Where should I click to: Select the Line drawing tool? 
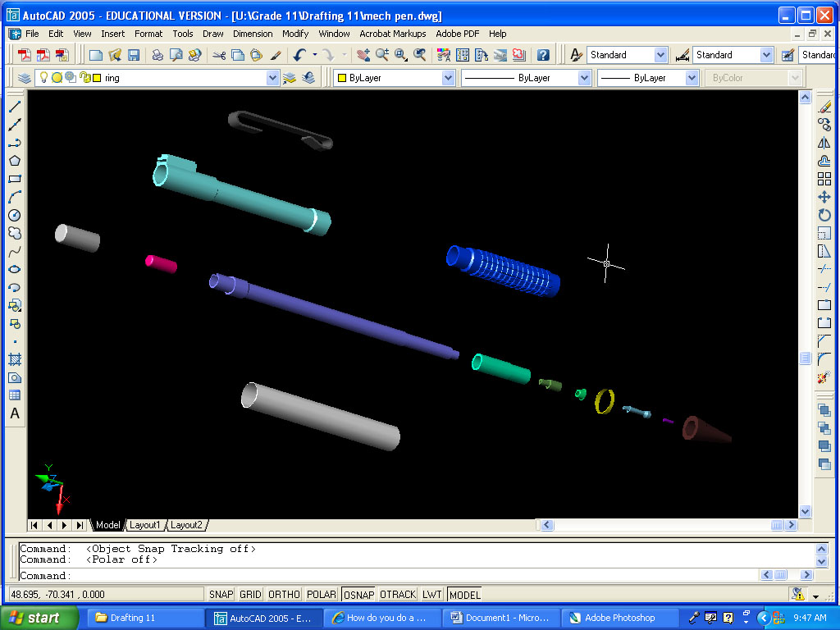[x=15, y=107]
